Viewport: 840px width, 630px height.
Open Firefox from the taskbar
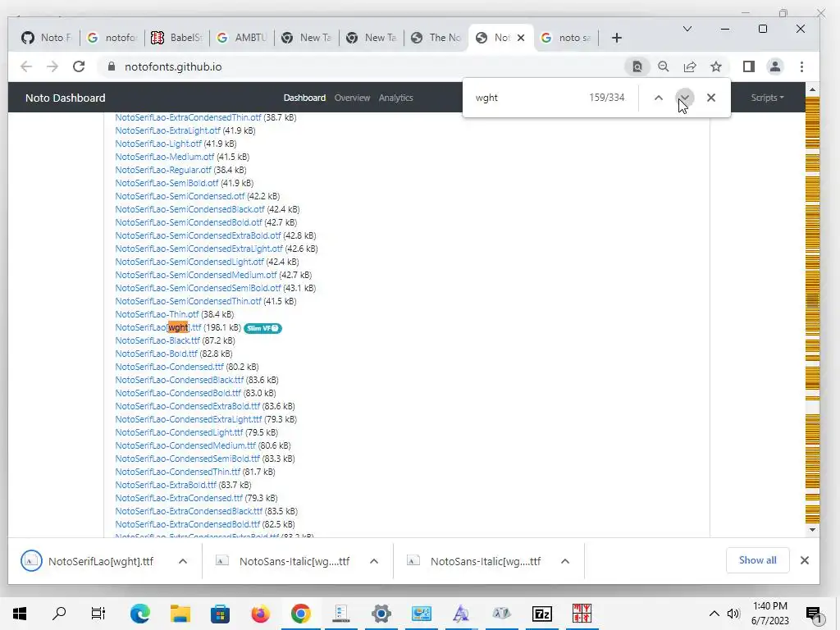point(260,614)
